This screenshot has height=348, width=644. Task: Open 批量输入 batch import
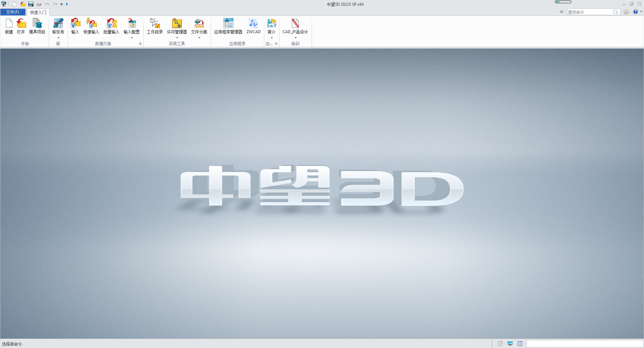click(x=111, y=26)
